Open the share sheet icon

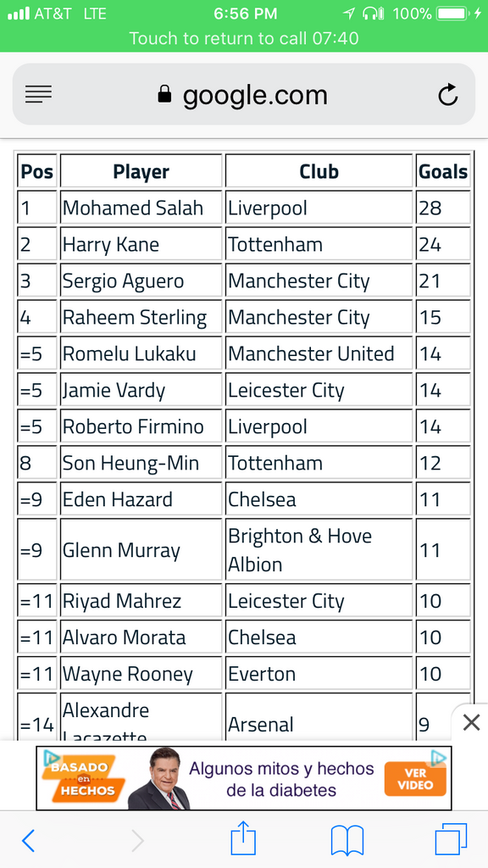(243, 838)
